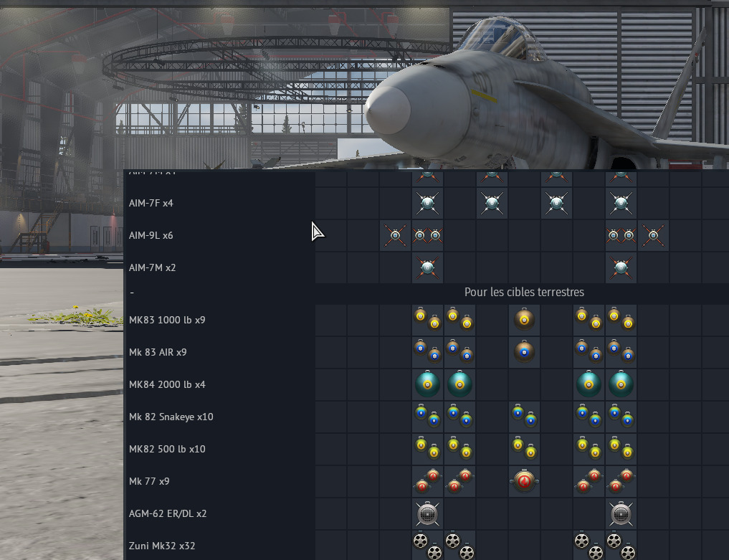The width and height of the screenshot is (729, 560).
Task: Click leftmost MK82 500 lb bomb pair
Action: coord(428,449)
